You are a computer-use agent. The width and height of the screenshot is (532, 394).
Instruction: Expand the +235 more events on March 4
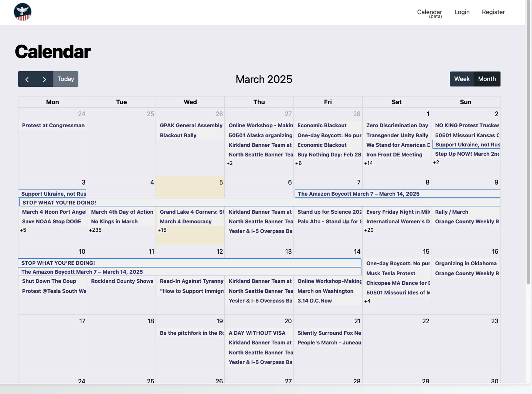click(95, 230)
